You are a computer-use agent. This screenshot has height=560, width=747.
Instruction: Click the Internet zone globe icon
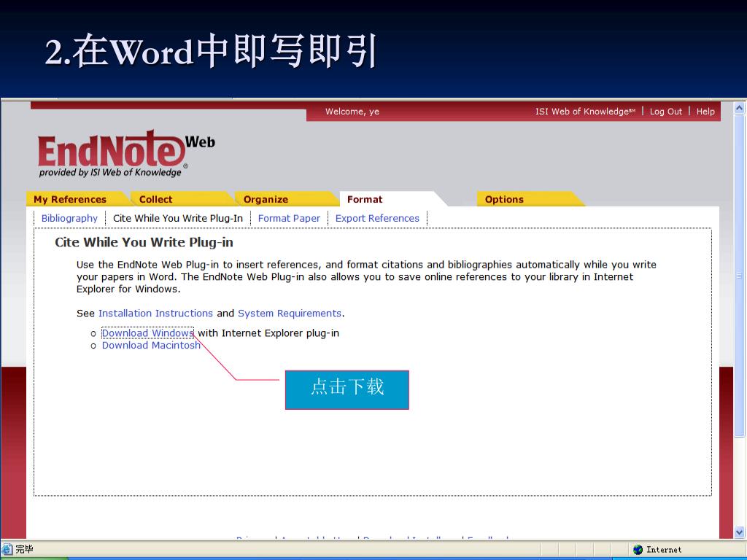(638, 550)
